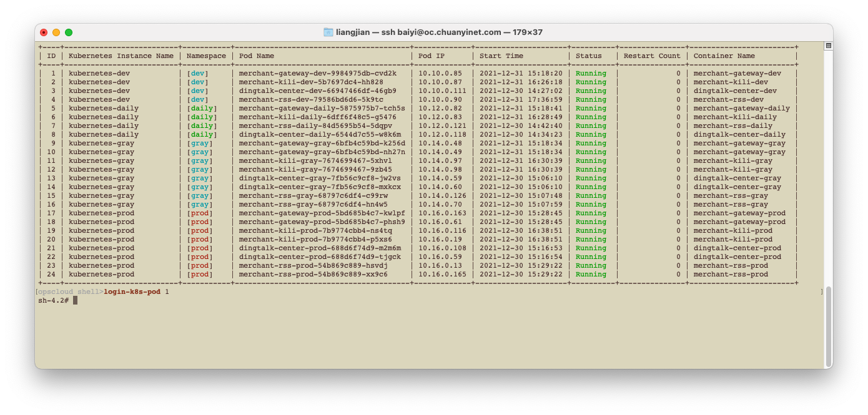The width and height of the screenshot is (868, 415).
Task: Click the Start Time column header
Action: 501,56
